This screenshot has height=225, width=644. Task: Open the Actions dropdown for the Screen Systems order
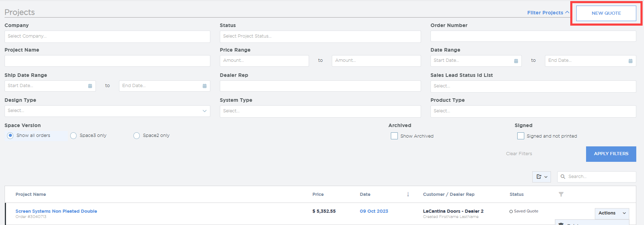612,213
